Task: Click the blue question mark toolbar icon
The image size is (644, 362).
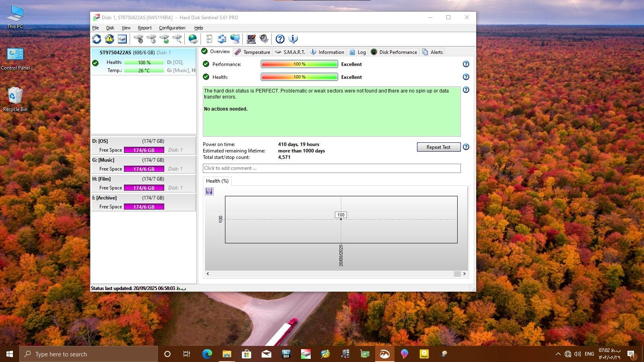Action: 280,39
